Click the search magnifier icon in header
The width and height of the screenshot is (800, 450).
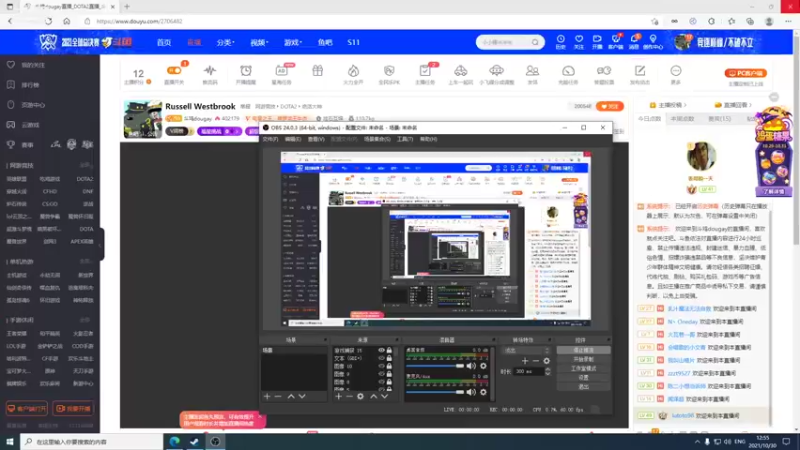tap(535, 42)
